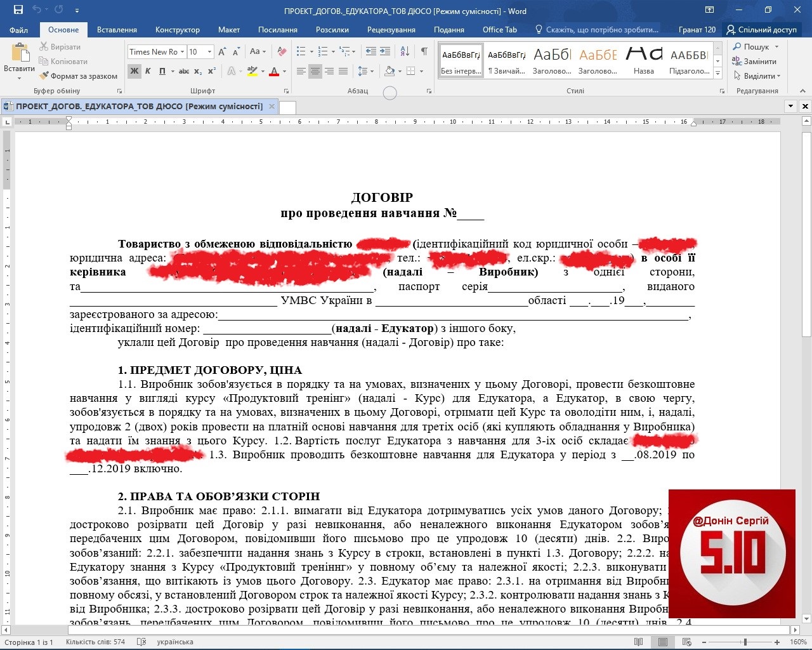Open the Change Case Аа dropdown
This screenshot has width=812, height=650.
click(x=258, y=52)
